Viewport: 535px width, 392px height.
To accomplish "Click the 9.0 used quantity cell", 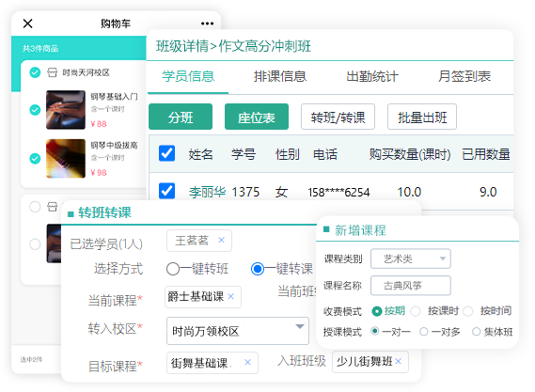I will click(488, 192).
